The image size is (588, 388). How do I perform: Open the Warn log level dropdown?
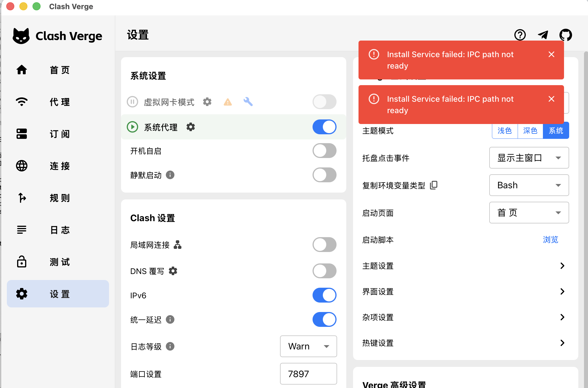tap(308, 346)
